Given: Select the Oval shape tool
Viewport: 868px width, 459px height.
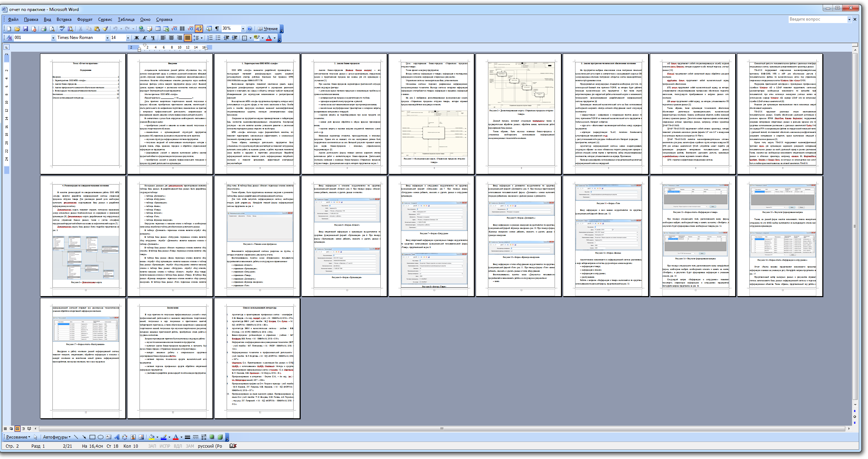Looking at the screenshot, I should coord(101,437).
